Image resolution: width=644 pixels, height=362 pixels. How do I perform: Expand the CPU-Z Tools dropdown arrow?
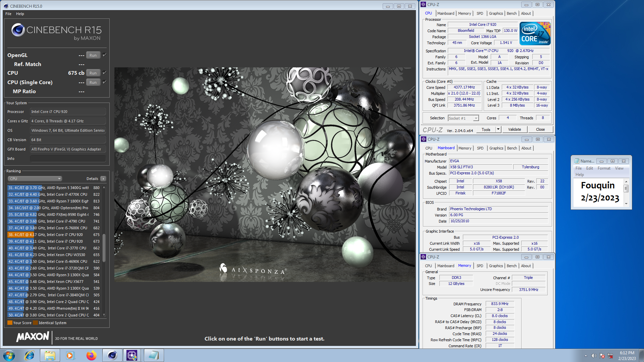coord(498,129)
